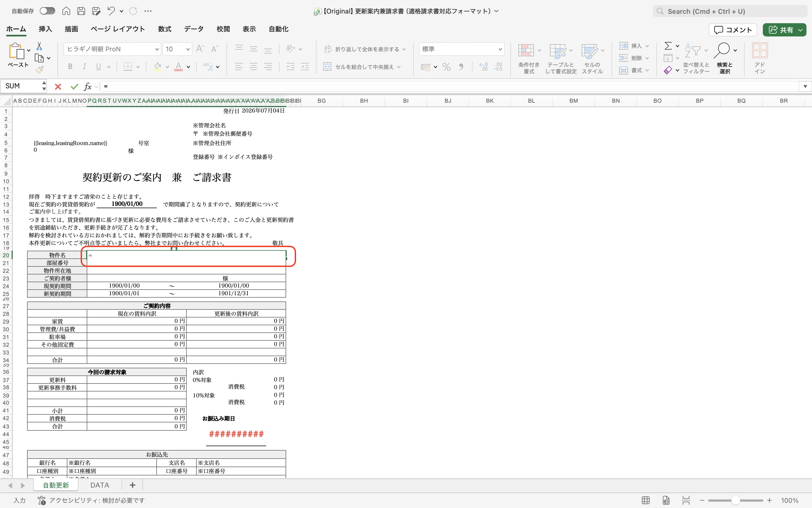Click the Search (Cmd + Ctrl + U) field
This screenshot has width=812, height=508.
click(x=730, y=11)
